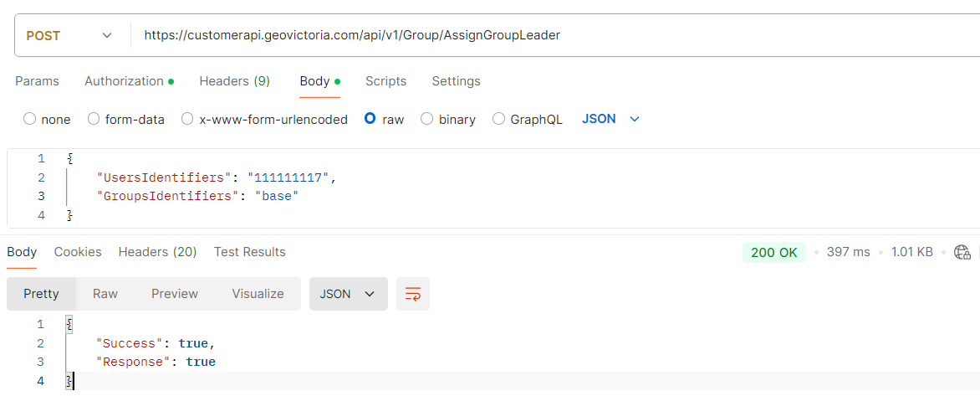Select the raw body radio button
980x396 pixels.
click(x=370, y=119)
